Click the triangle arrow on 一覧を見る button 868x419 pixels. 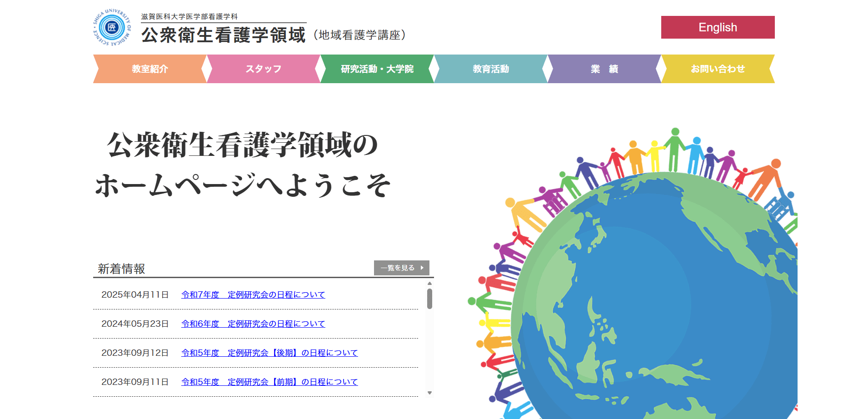(x=423, y=268)
